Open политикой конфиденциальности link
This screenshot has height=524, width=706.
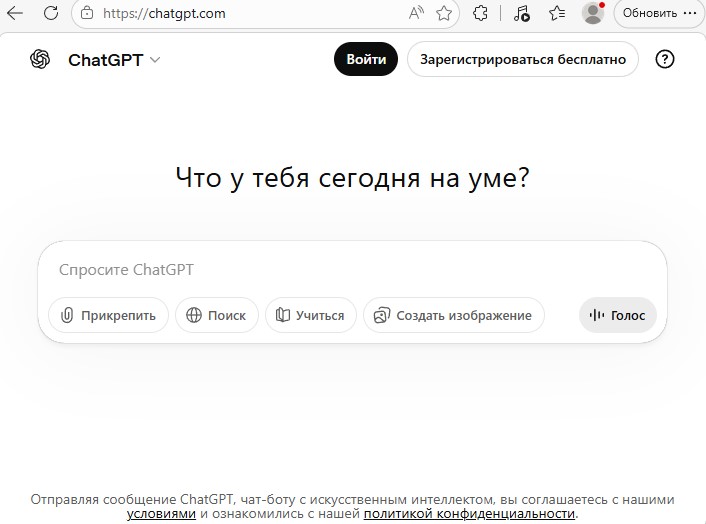[x=469, y=514]
